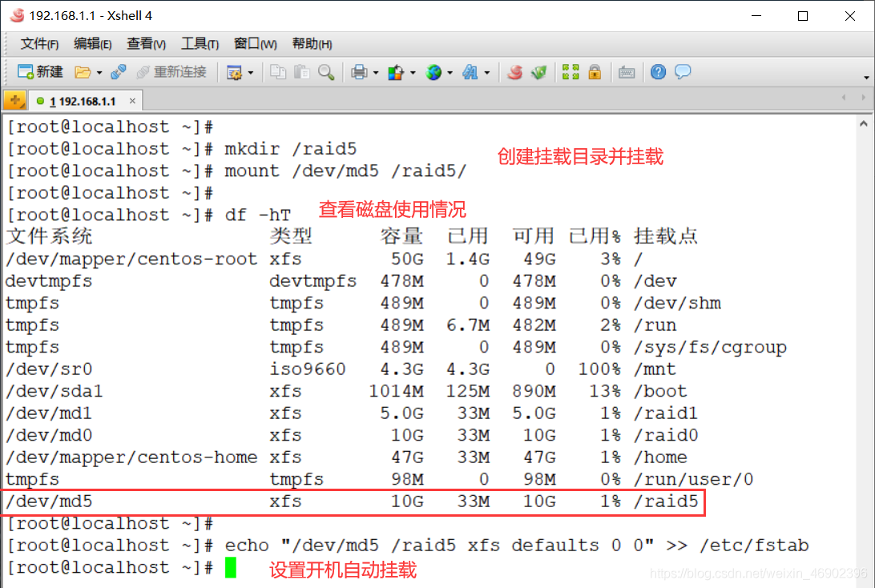The height and width of the screenshot is (588, 875).
Task: Click the 文件系统 column header
Action: (49, 236)
